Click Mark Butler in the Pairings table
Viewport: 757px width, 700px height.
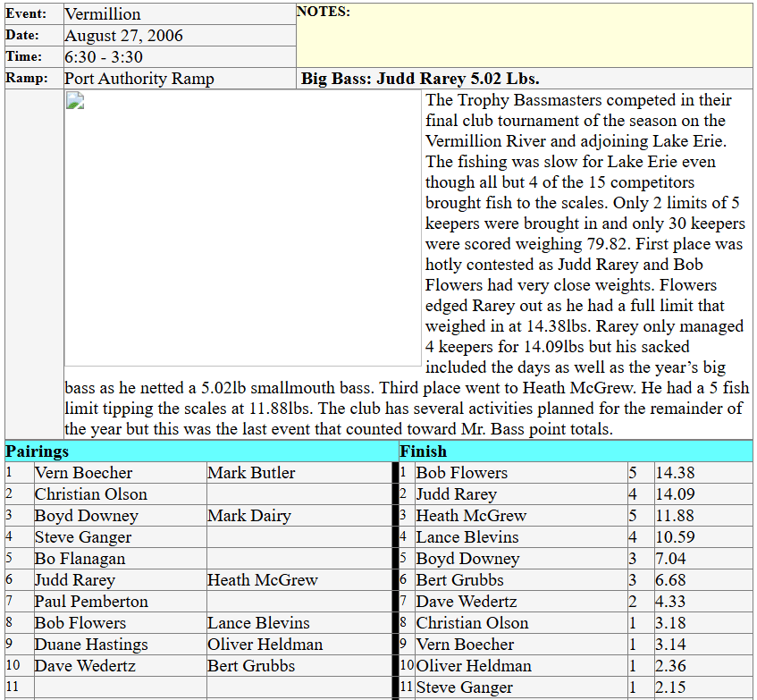[251, 473]
